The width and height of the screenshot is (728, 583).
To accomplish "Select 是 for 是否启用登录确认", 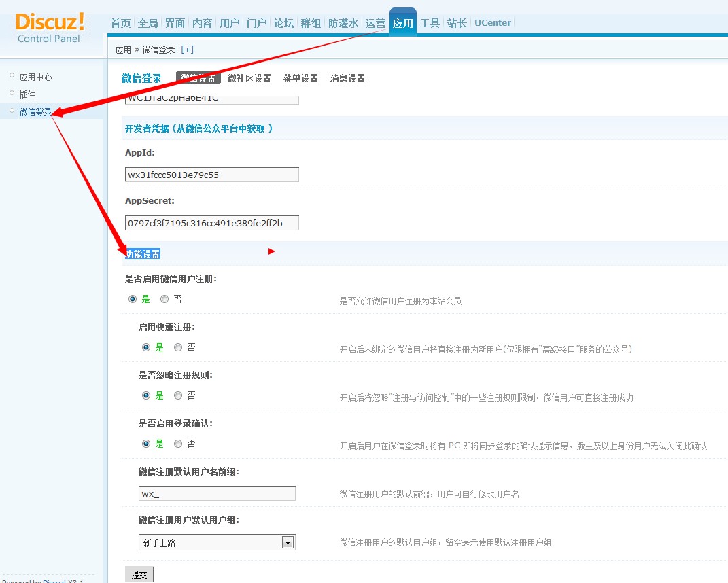I will pyautogui.click(x=146, y=444).
